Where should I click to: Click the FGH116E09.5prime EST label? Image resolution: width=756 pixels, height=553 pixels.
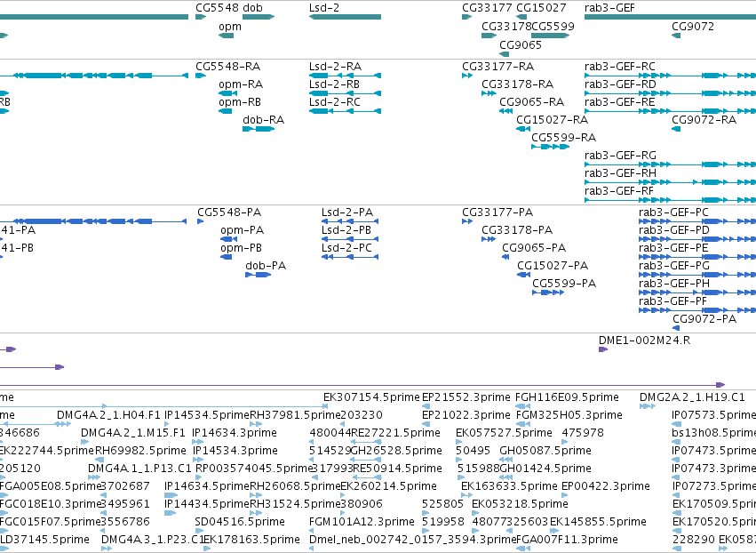[x=567, y=397]
